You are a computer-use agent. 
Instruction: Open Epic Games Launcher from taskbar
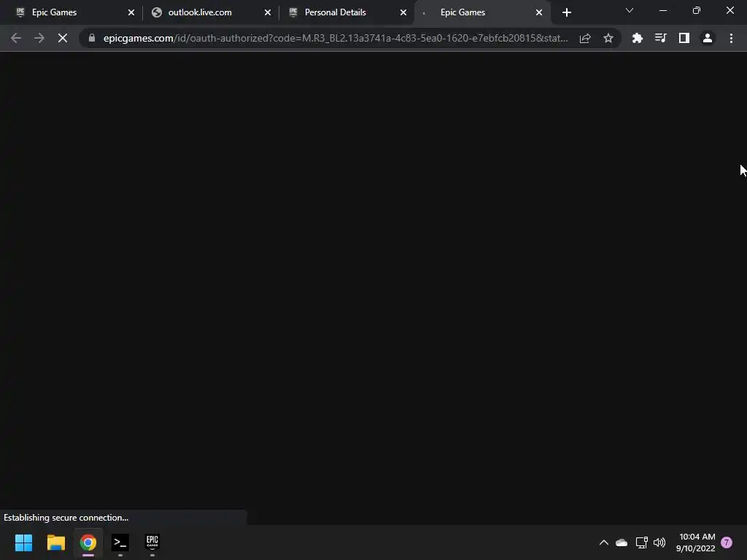(x=152, y=542)
